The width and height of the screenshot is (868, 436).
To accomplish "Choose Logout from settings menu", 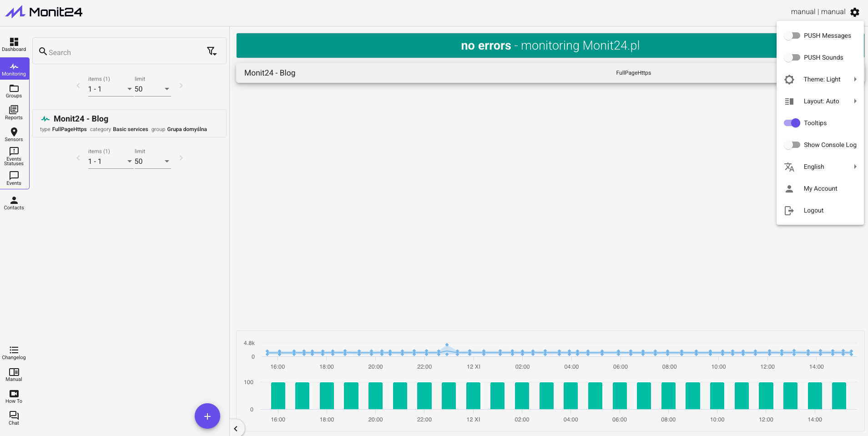I will pos(813,210).
